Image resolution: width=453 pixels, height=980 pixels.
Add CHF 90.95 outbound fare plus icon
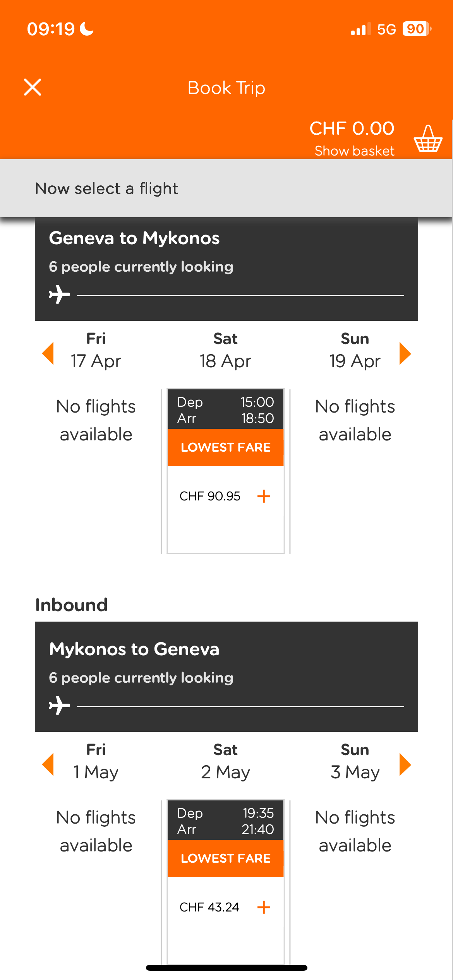tap(264, 496)
